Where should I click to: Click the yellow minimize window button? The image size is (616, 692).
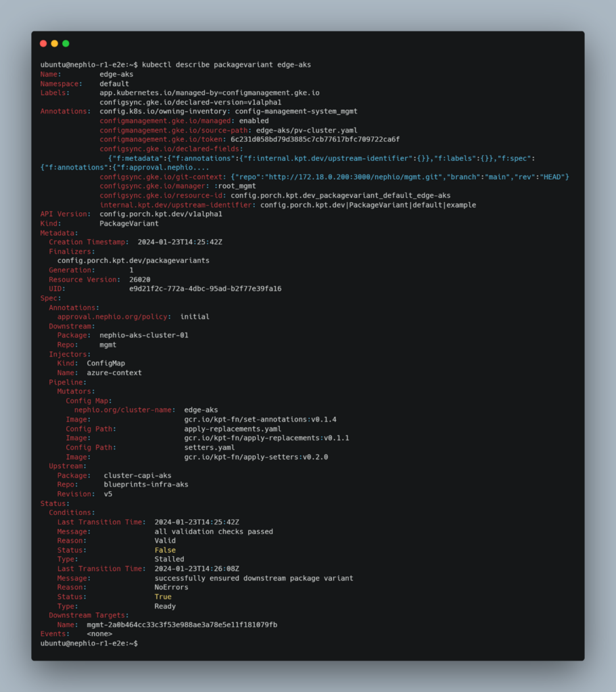point(54,43)
